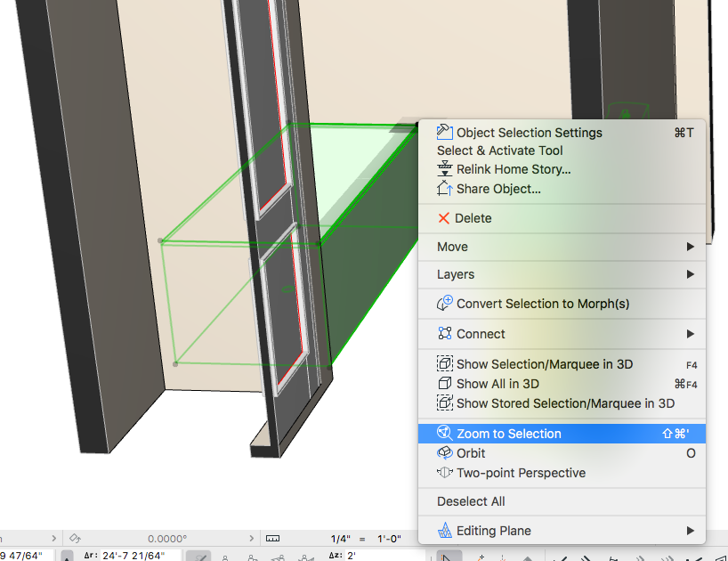Click the Δz elevation field
Viewport: 728px width, 561px height.
385,556
